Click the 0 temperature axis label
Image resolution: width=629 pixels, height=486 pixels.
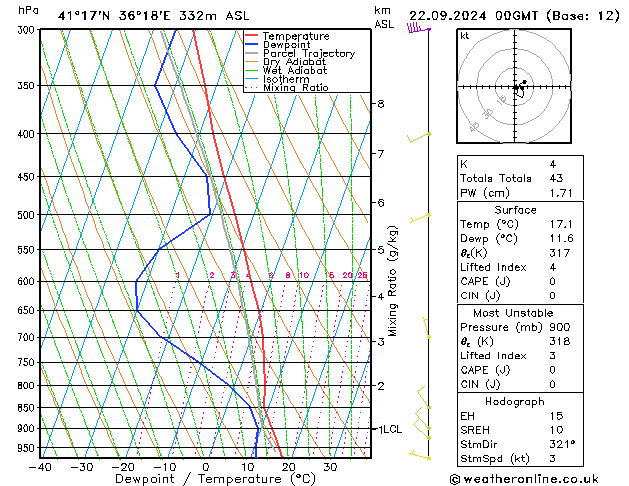tap(206, 467)
